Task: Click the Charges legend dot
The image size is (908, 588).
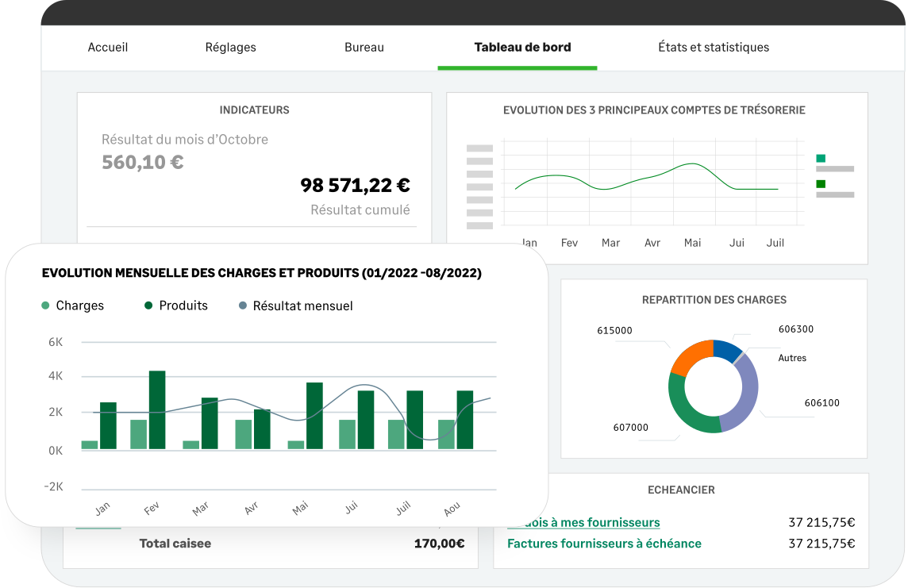Action: pos(46,306)
